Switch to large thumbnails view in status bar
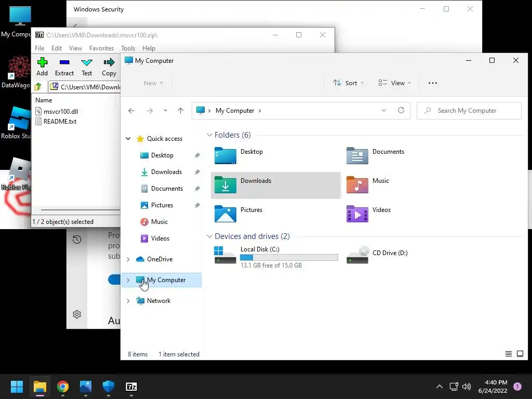The image size is (532, 399). pos(520,354)
